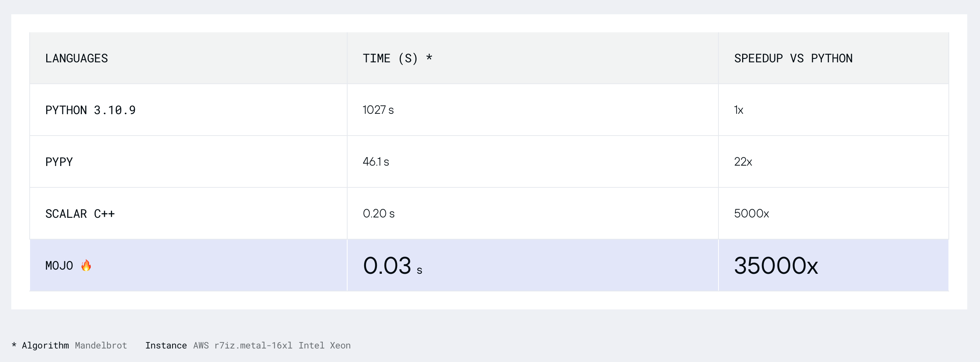Click the 1027 s time value
The image size is (980, 362).
[x=378, y=110]
